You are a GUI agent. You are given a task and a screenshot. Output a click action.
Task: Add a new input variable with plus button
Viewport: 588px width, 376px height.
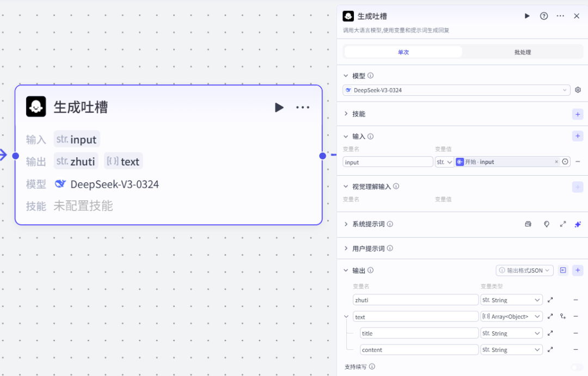pyautogui.click(x=578, y=136)
